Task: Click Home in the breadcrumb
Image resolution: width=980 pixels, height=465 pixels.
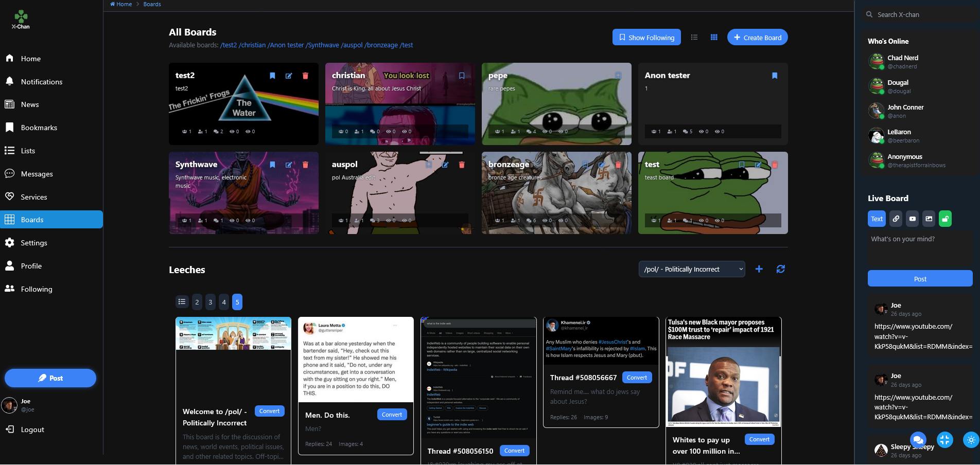Action: coord(121,4)
